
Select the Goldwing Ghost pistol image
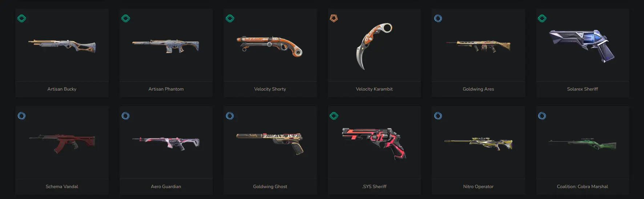tap(270, 143)
